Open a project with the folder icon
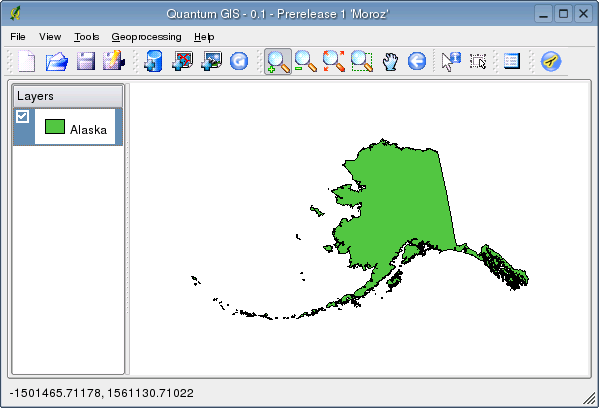 point(57,61)
